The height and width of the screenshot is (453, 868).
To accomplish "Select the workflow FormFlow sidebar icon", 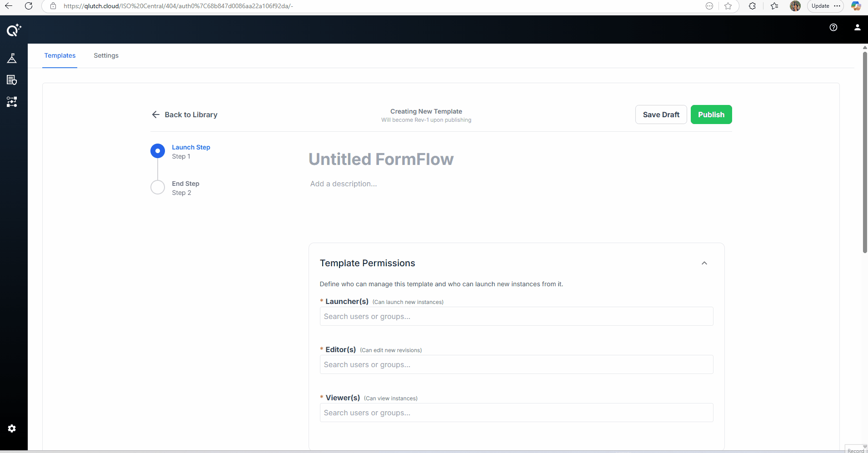I will point(12,102).
